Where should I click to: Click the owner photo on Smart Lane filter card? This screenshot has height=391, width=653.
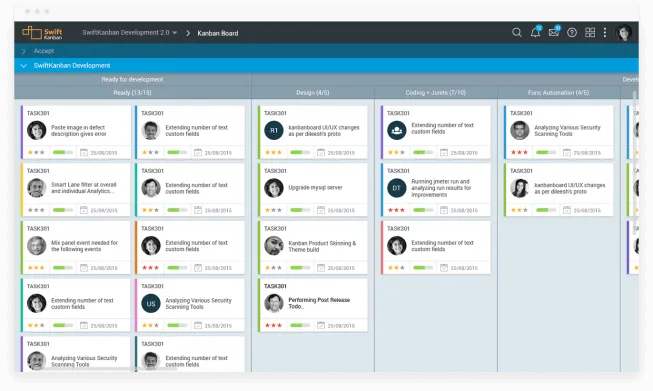(x=37, y=188)
